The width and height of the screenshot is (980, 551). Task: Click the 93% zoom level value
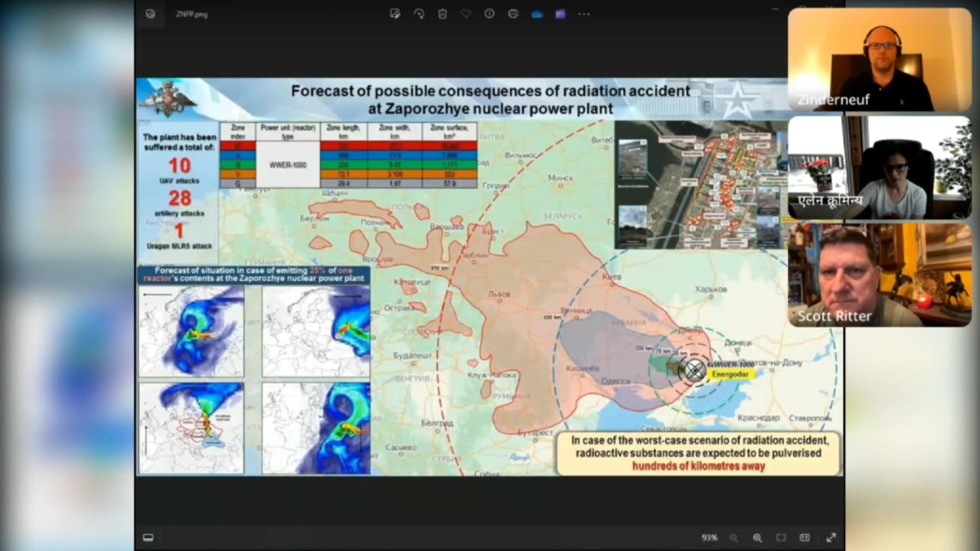click(x=710, y=538)
